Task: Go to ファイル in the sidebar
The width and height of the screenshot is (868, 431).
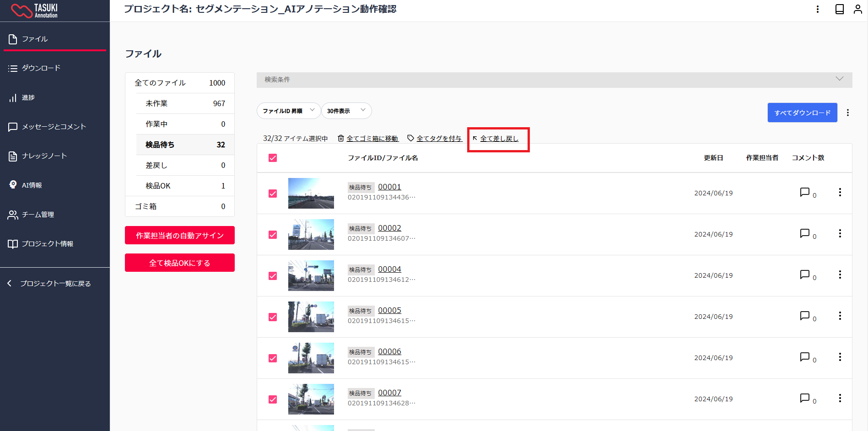Action: (x=55, y=39)
